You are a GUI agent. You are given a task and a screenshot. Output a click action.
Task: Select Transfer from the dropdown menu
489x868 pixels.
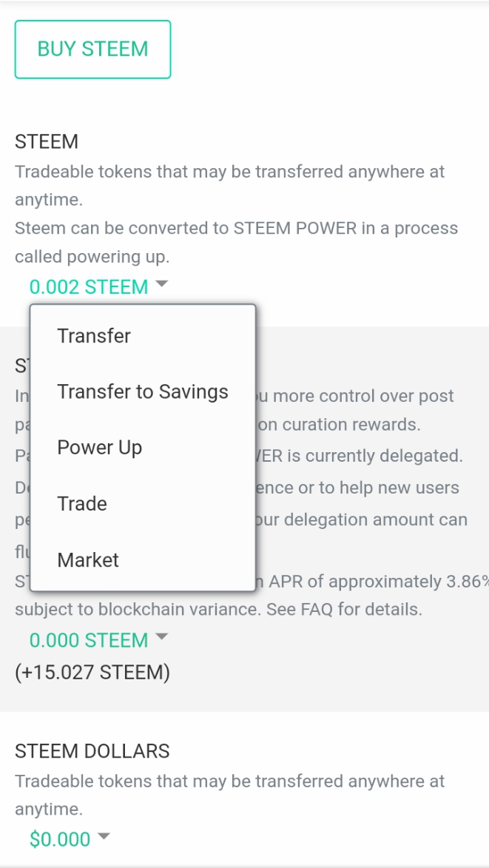pos(94,336)
